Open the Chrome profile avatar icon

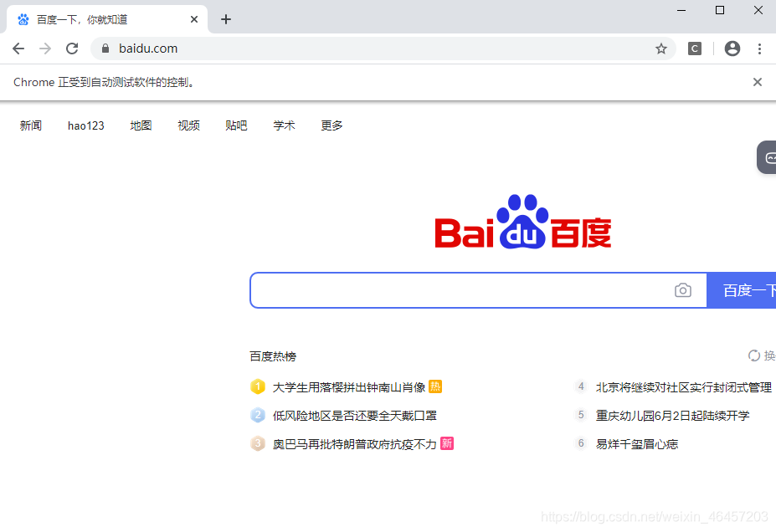[x=732, y=49]
